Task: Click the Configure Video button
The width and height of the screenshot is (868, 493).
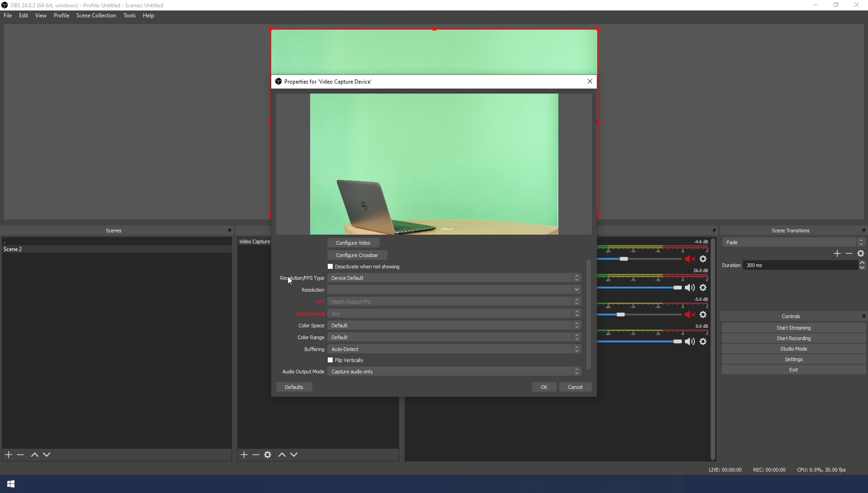Action: point(353,243)
